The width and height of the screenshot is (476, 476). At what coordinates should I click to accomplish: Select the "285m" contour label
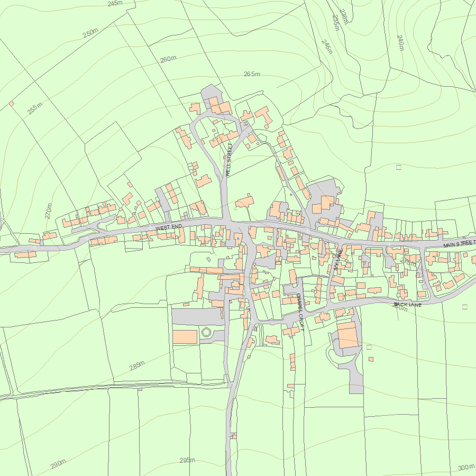pyautogui.click(x=137, y=365)
